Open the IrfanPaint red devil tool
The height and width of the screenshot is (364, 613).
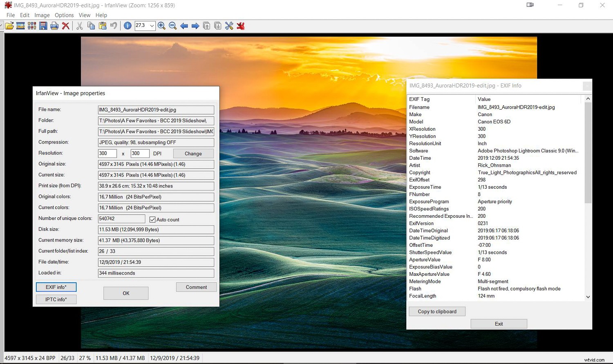click(x=241, y=26)
